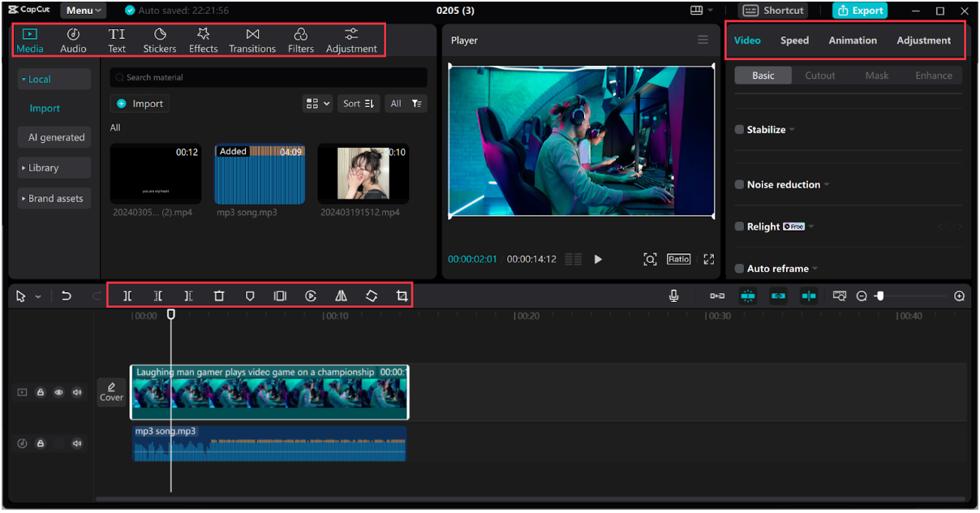Open the Audio panel
The height and width of the screenshot is (513, 980).
(73, 41)
